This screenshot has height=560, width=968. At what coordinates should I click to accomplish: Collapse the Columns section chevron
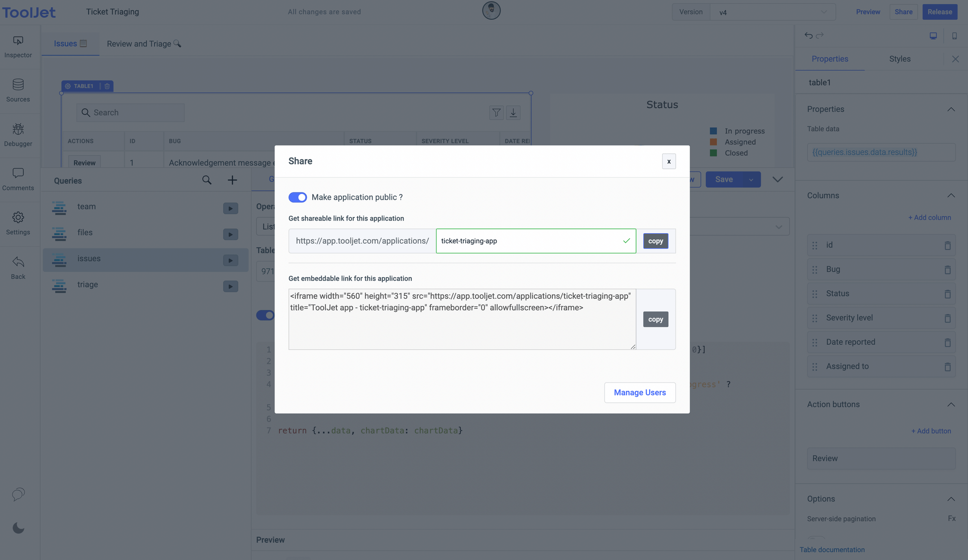tap(951, 195)
